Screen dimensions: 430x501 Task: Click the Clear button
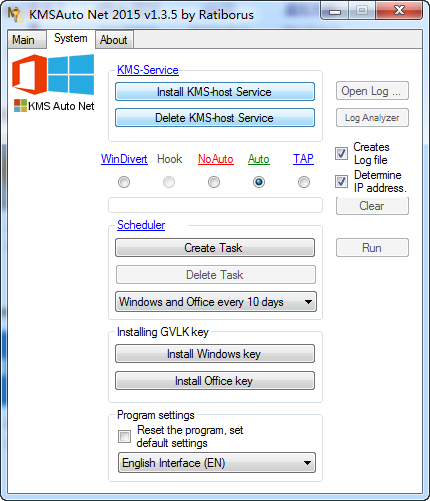coord(372,206)
